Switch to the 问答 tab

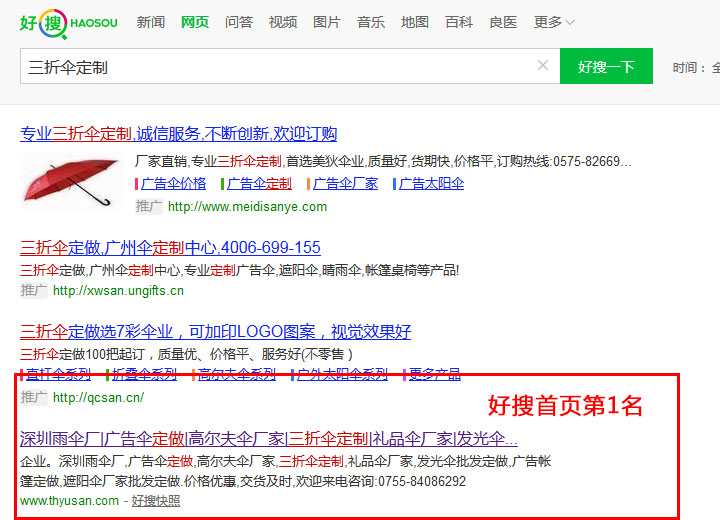[x=239, y=22]
